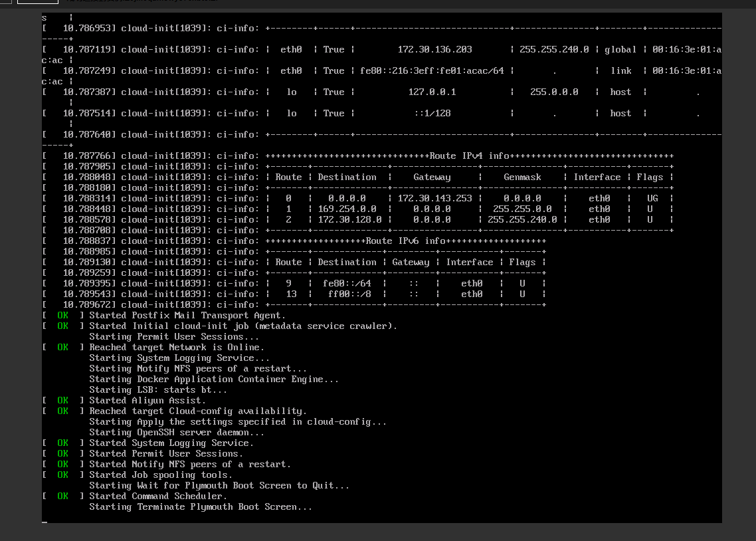Click the IPv6 address fe80::216:3eff:fe01:acac/64
This screenshot has width=756, height=541.
point(432,71)
